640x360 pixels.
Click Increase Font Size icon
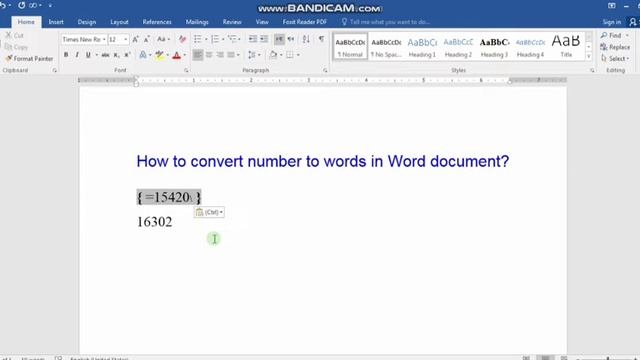tap(136, 39)
